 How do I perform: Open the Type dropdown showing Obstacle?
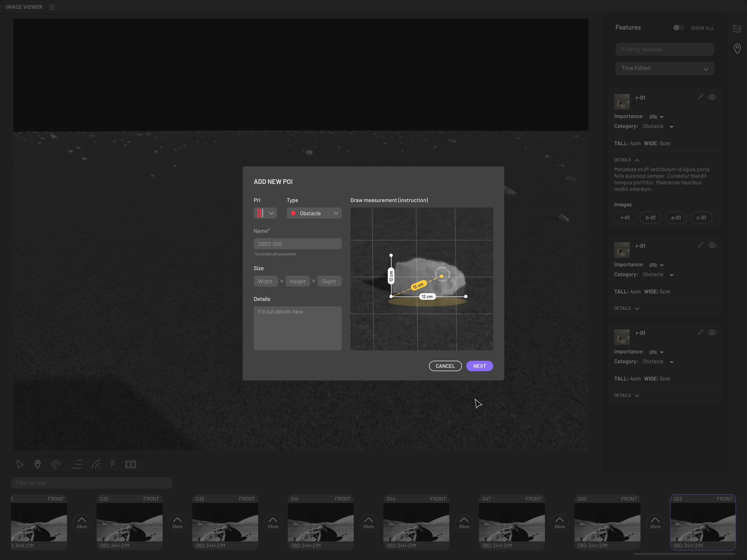click(314, 213)
